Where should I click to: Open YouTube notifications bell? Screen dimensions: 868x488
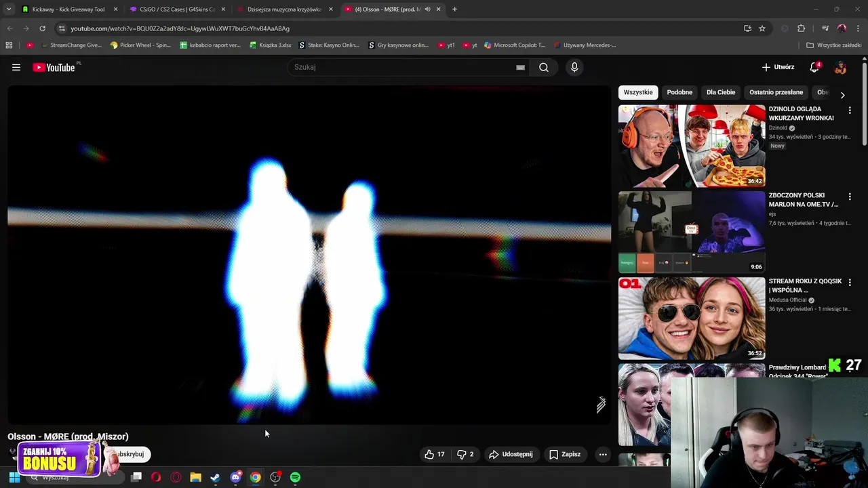814,67
